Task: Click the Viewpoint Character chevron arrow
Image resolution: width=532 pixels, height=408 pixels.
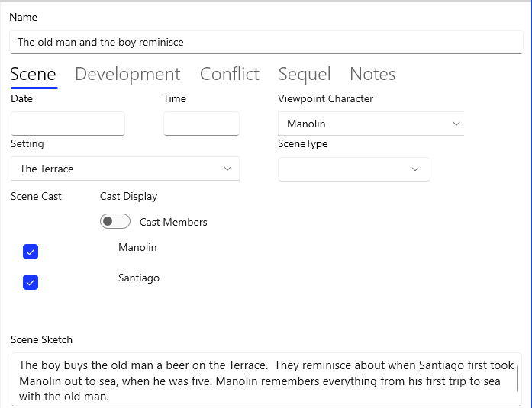Action: pos(456,124)
